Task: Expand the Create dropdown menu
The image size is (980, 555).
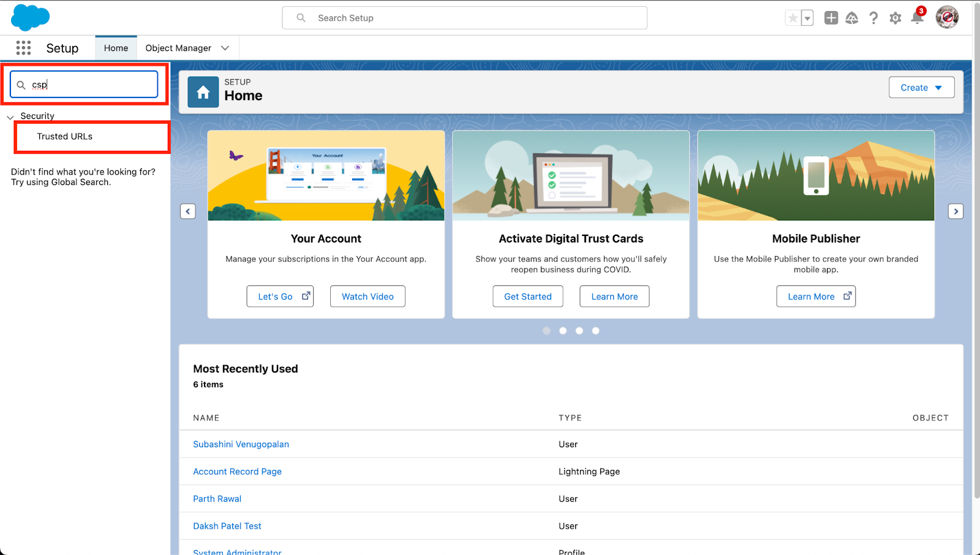Action: 921,87
